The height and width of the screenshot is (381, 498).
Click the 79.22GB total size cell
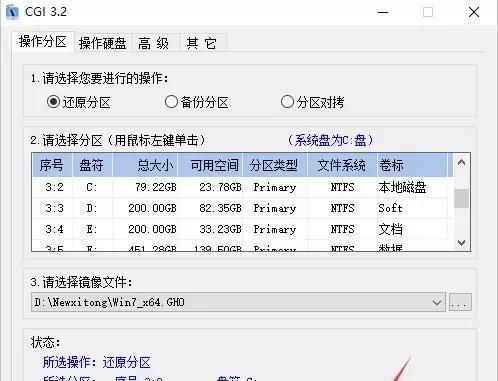click(156, 187)
